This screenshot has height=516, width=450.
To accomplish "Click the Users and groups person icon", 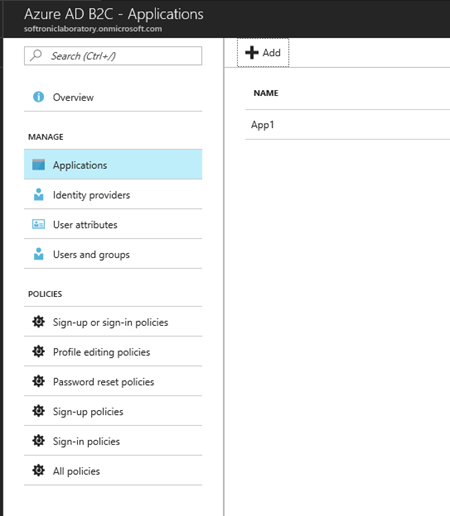I will pos(39,254).
